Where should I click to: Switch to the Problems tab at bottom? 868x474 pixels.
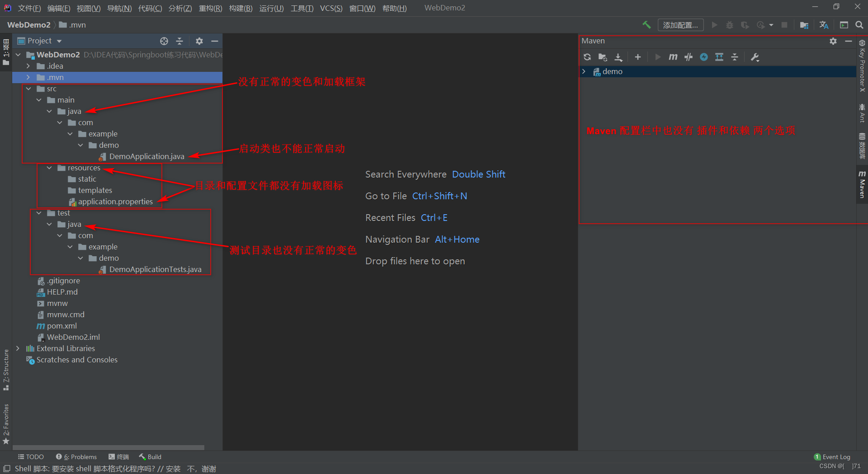tap(80, 457)
